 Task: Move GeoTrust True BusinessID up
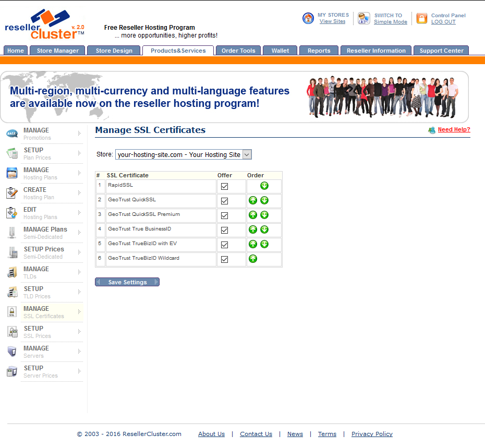pos(253,229)
